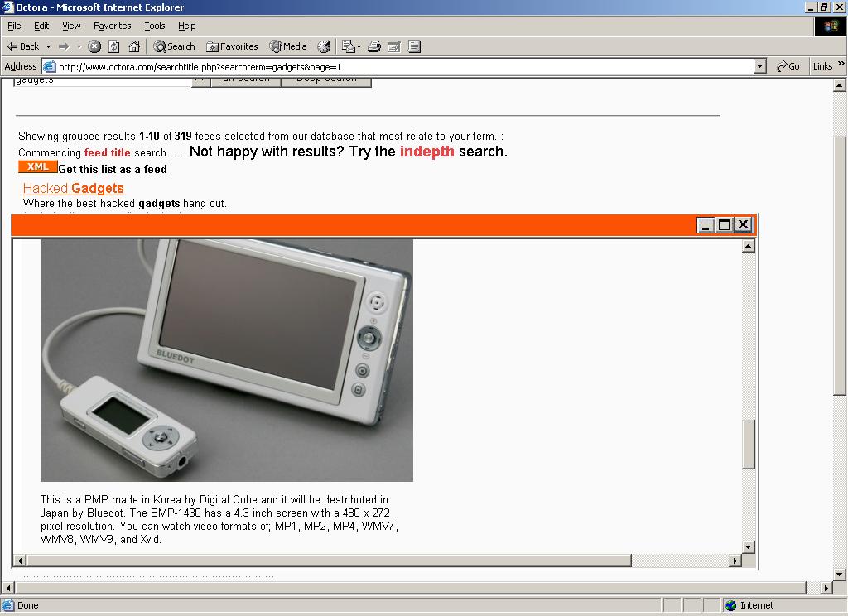848x616 pixels.
Task: Click Discuss toolbar icon
Action: pyautogui.click(x=414, y=46)
